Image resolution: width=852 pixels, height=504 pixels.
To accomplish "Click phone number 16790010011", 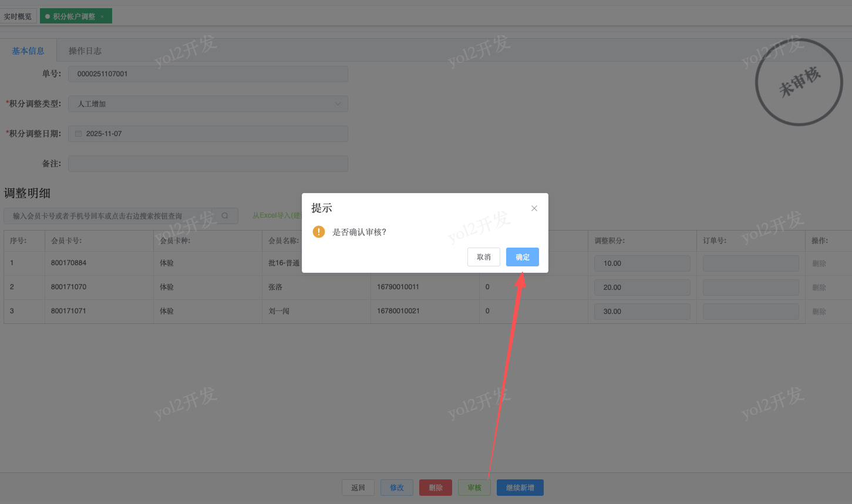I will coord(398,287).
